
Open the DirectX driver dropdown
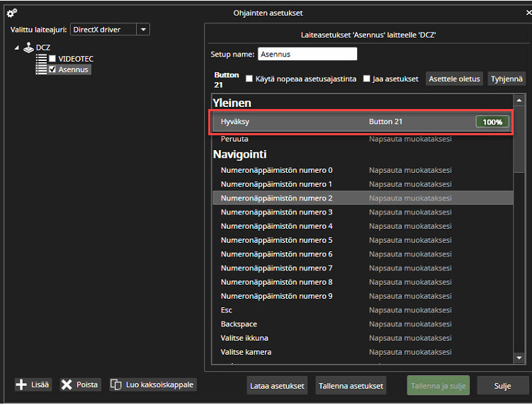[143, 30]
